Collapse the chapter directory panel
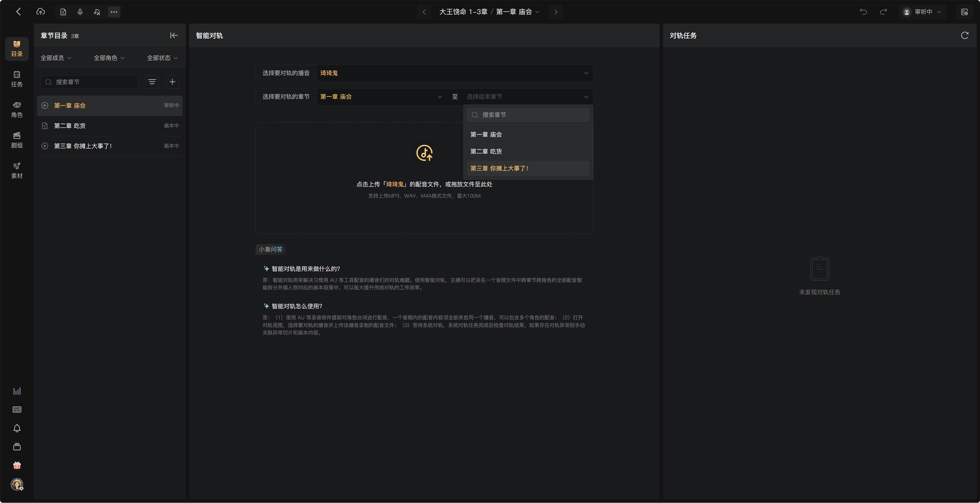This screenshot has width=980, height=503. point(174,36)
